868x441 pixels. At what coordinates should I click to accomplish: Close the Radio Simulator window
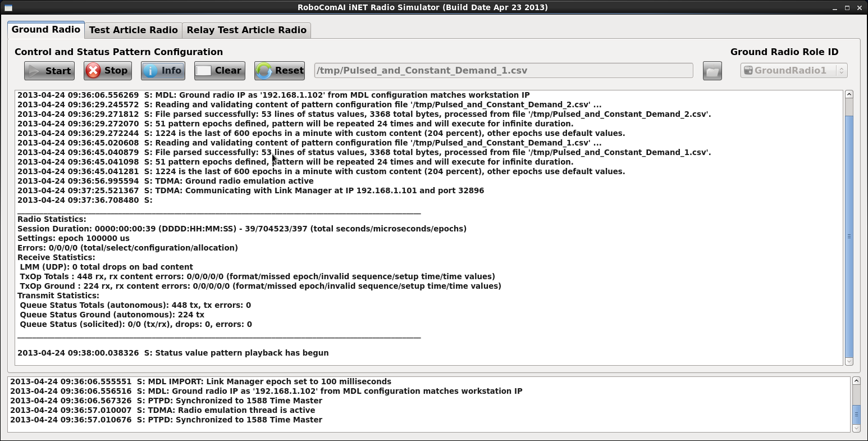coord(860,8)
